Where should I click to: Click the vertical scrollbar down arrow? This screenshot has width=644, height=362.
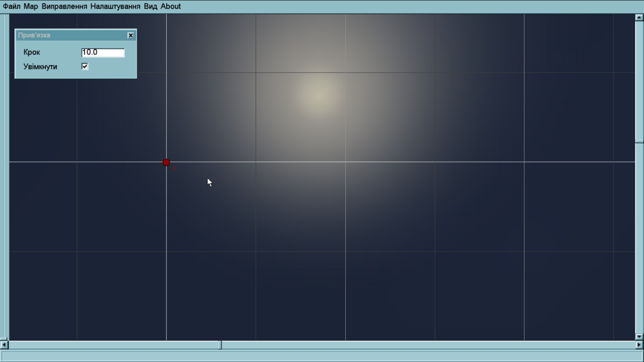[639, 336]
